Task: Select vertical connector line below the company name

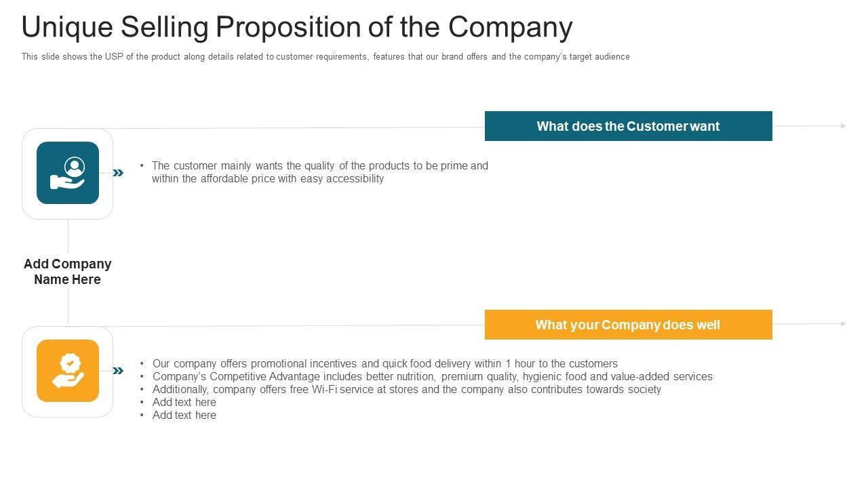Action: pos(68,306)
